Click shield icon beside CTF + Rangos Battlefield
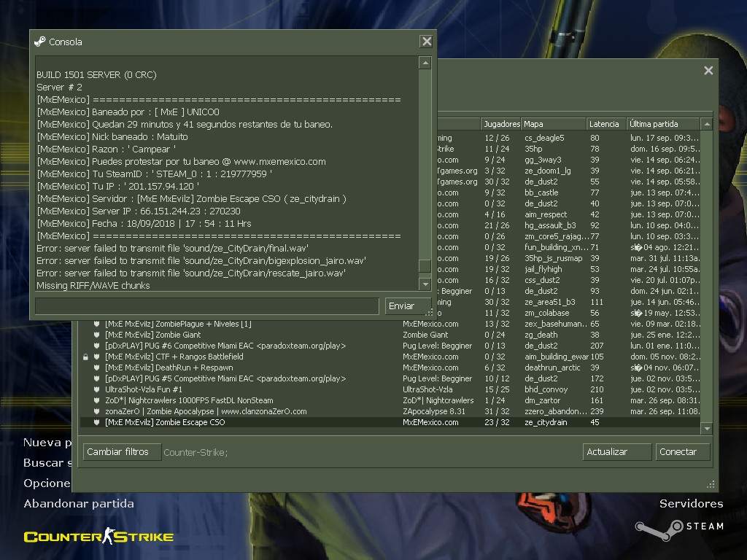 coord(97,357)
